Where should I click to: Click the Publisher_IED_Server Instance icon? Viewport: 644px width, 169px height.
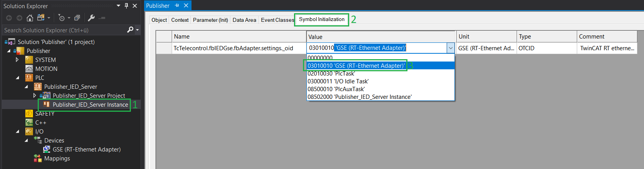tap(47, 104)
